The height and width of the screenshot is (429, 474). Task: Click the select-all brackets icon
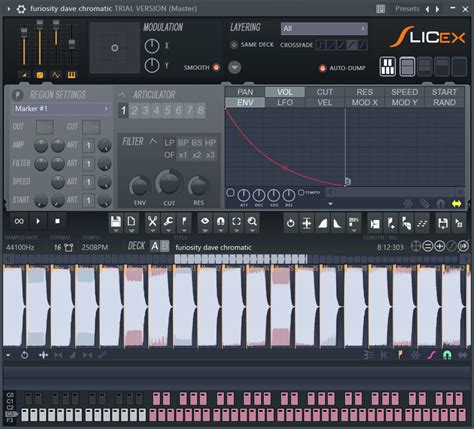click(236, 221)
